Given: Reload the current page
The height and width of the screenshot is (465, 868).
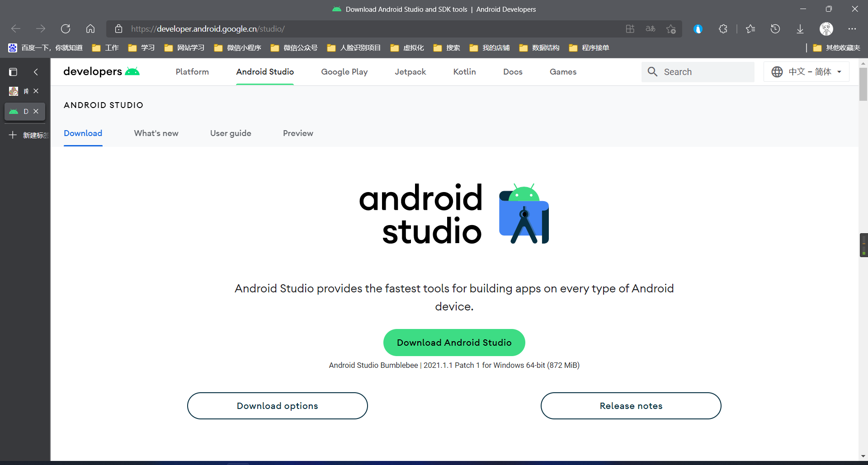Looking at the screenshot, I should [66, 29].
